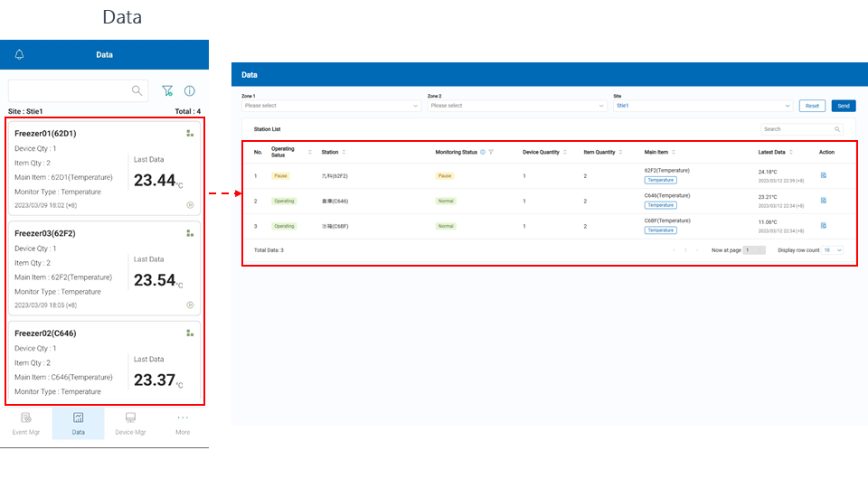Viewport: 868px width, 488px height.
Task: Open the Site dropdown showing Stie1
Action: 703,106
